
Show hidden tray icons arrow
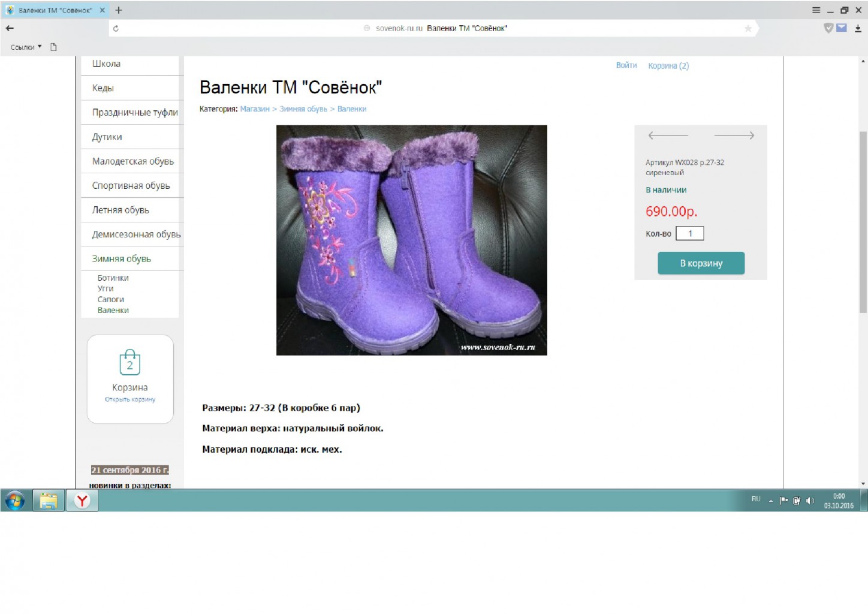[x=771, y=501]
